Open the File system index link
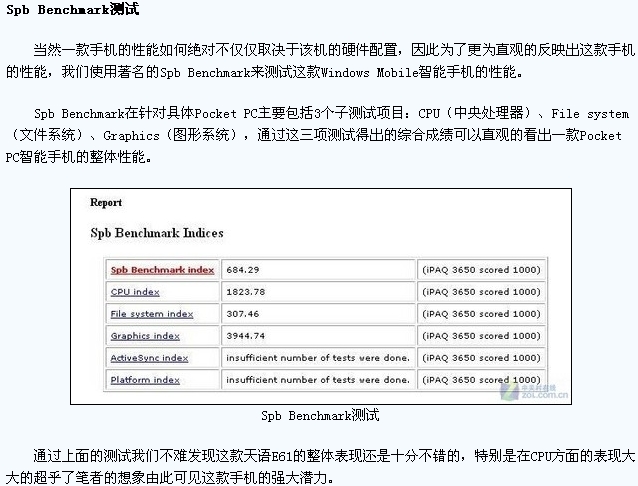This screenshot has width=638, height=486. pos(152,314)
